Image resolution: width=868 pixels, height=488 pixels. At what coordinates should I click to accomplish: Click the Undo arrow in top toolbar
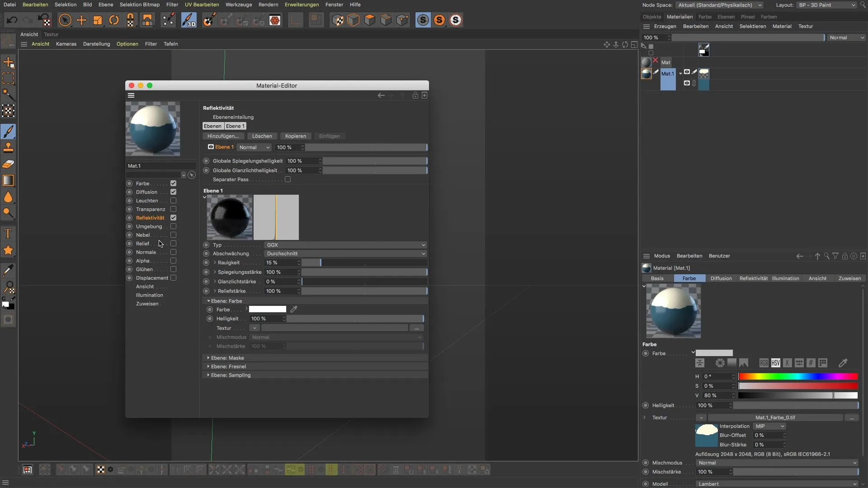tap(12, 20)
